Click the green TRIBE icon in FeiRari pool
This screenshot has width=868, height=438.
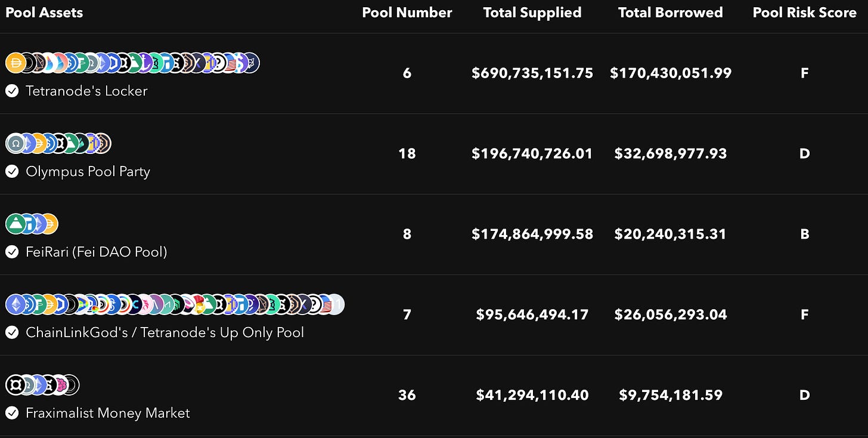coord(15,224)
